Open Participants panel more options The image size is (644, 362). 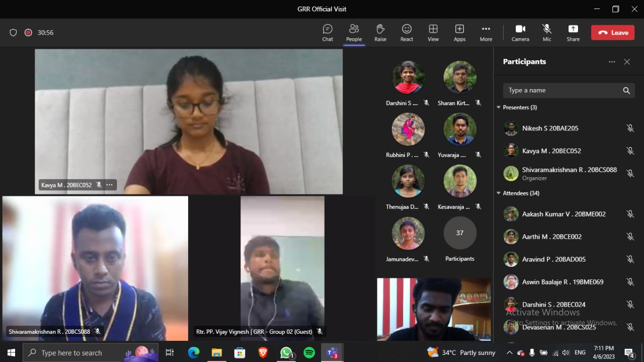coord(612,62)
